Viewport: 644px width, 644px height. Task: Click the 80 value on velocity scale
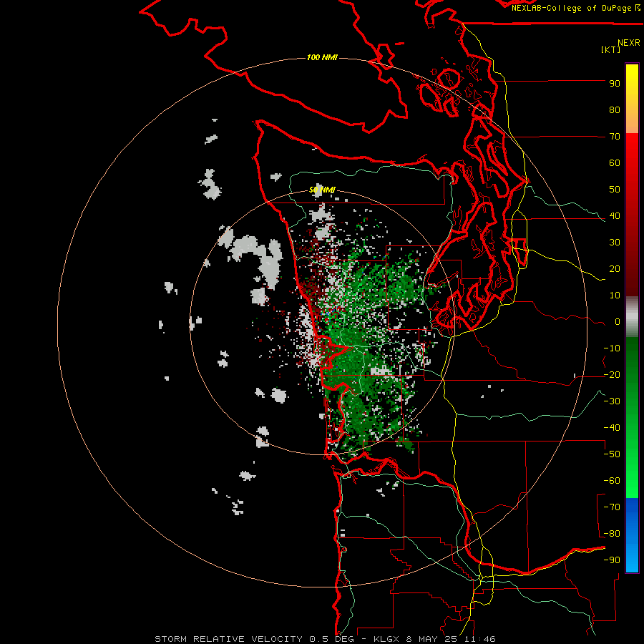point(615,110)
